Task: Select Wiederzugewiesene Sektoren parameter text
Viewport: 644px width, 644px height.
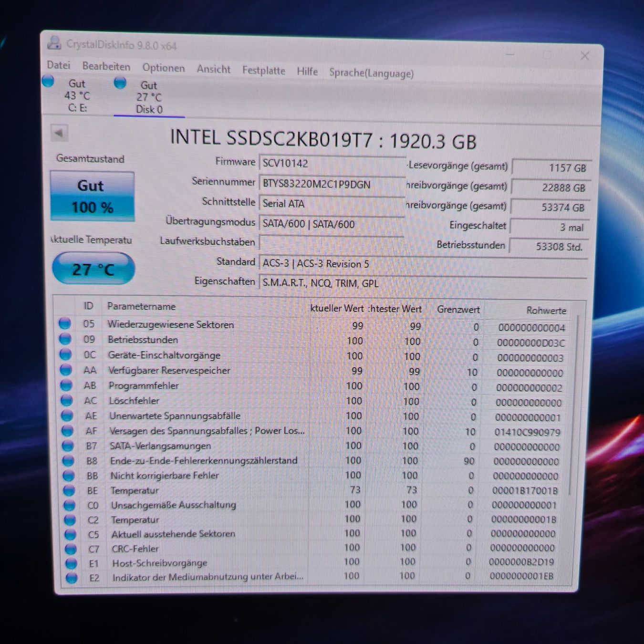Action: 171,324
